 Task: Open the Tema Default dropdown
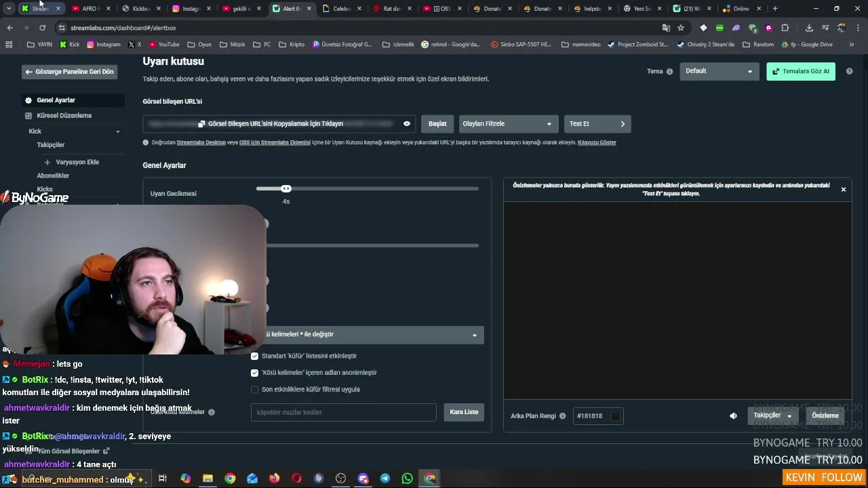tap(719, 71)
